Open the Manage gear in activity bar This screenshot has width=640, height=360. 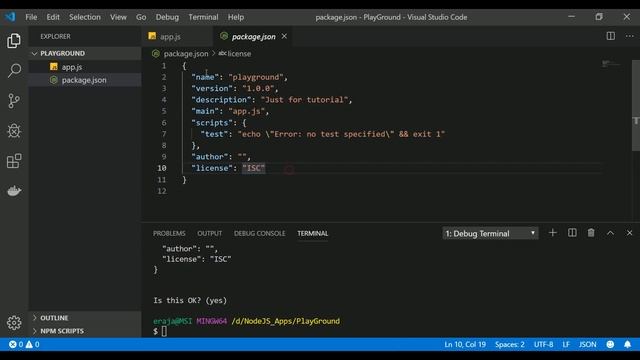pos(14,323)
